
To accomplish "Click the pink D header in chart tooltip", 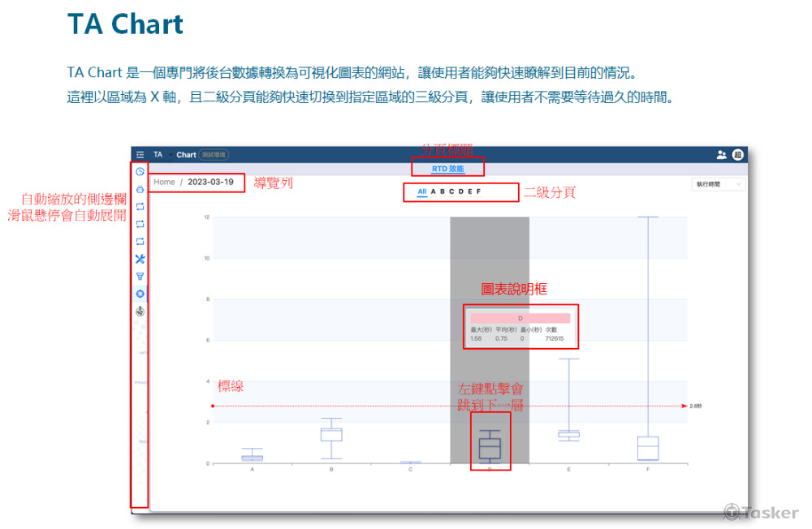I will coord(520,318).
